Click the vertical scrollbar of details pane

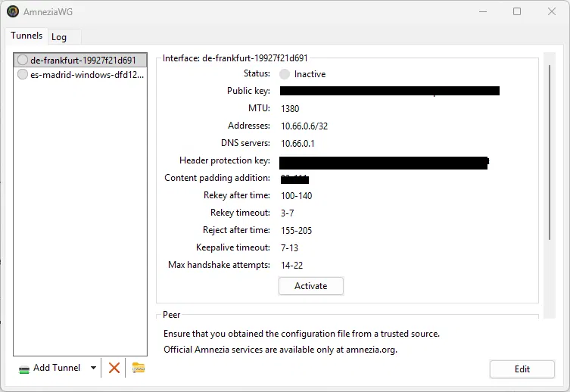point(550,153)
